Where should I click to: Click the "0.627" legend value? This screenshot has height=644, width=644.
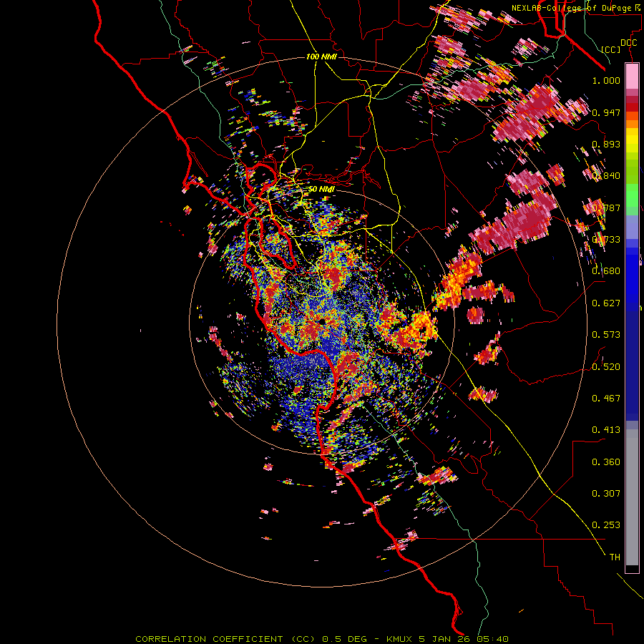pos(606,303)
